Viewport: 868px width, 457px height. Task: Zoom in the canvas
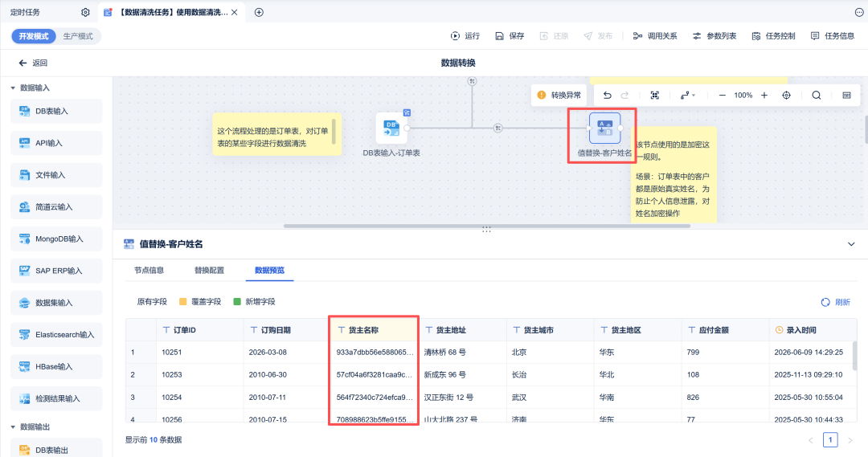[x=764, y=95]
